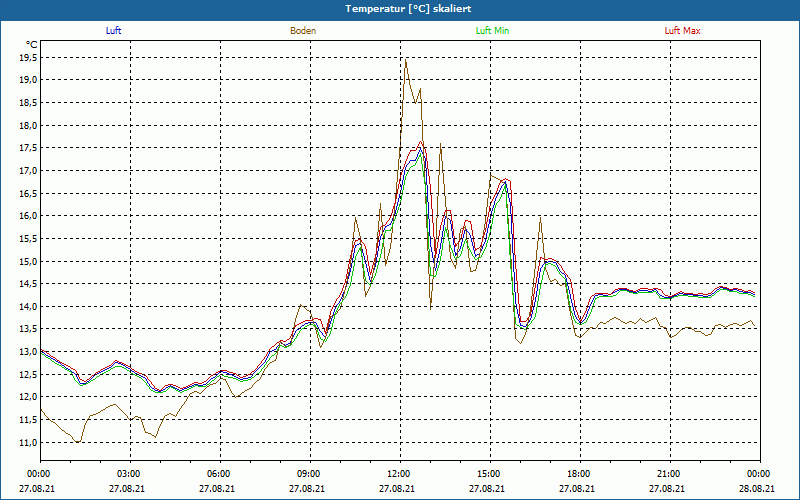Click the '19,5' y-axis value
This screenshot has width=800, height=500.
click(x=29, y=58)
